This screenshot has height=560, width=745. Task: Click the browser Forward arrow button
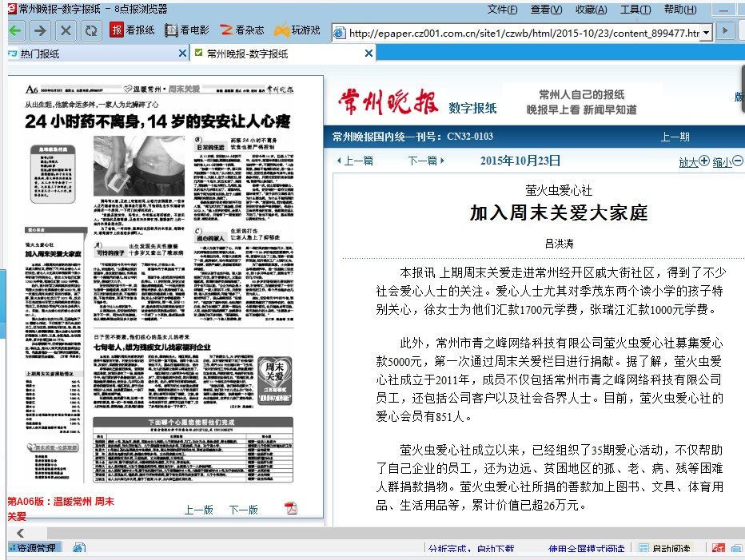click(40, 30)
